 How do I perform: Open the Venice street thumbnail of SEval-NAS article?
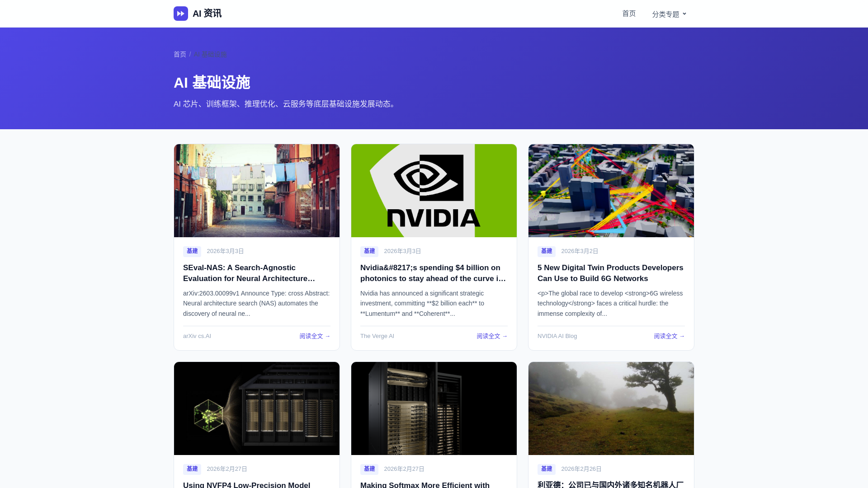[257, 191]
